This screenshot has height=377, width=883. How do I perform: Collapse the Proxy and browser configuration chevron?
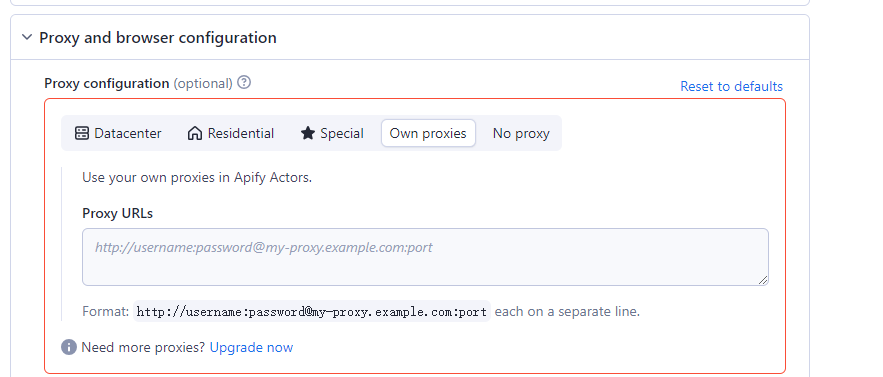pyautogui.click(x=26, y=38)
